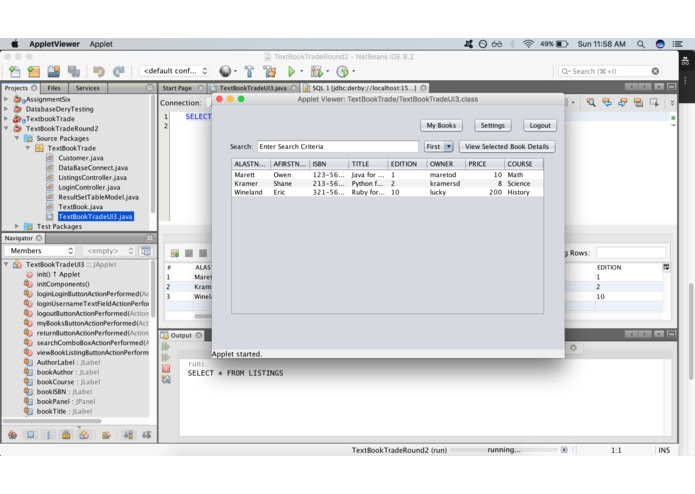Screen dimensions: 695x494
Task: Select ResultSetTableModel.java in Projects tree
Action: [x=98, y=197]
